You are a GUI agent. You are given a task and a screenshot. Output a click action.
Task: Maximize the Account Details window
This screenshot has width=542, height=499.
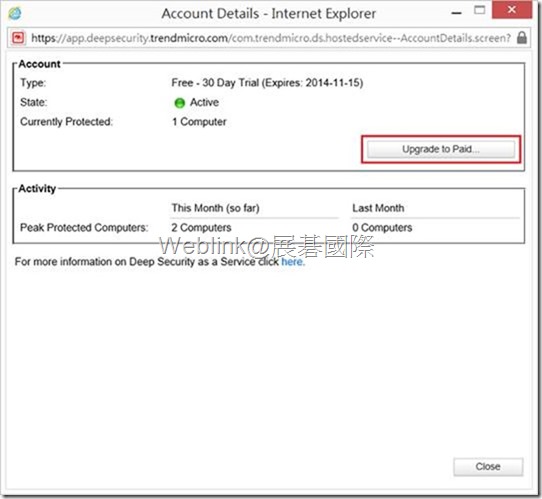(x=479, y=10)
